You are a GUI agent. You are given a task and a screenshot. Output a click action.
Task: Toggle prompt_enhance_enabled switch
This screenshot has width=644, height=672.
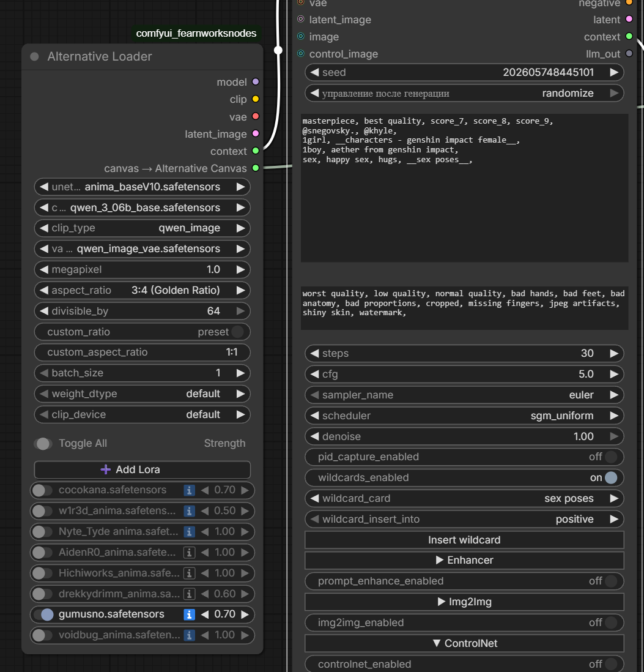[x=611, y=581]
